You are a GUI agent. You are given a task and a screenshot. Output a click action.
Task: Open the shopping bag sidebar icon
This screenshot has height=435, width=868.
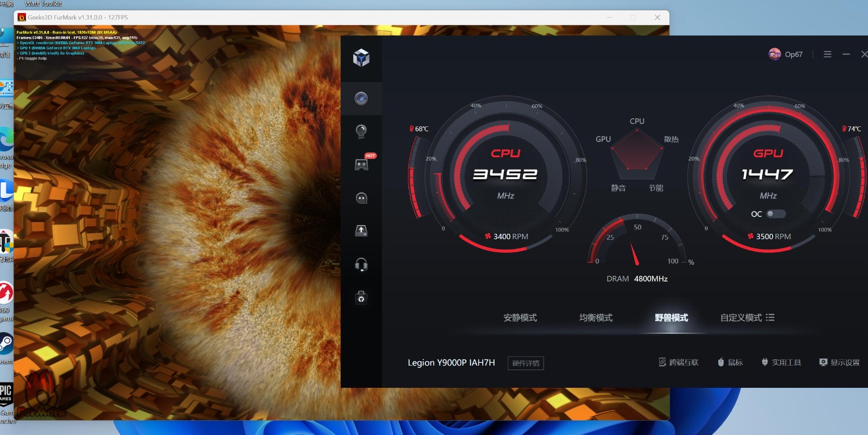[361, 298]
